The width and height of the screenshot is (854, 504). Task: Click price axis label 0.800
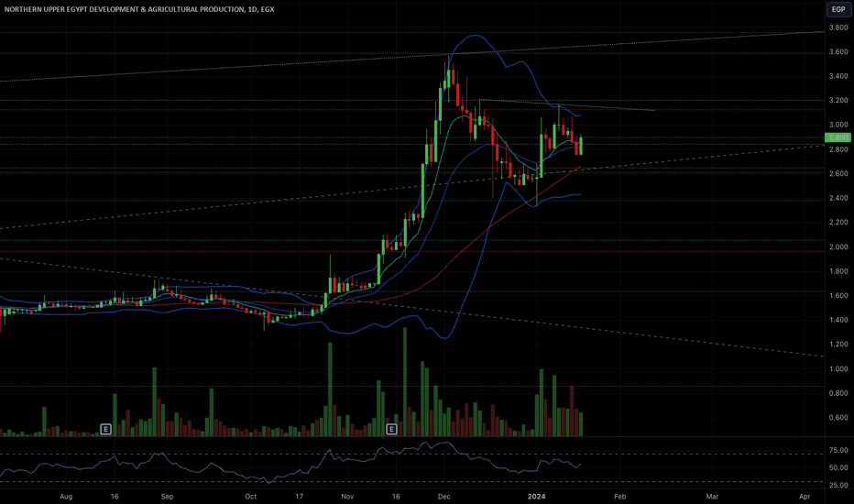[838, 393]
